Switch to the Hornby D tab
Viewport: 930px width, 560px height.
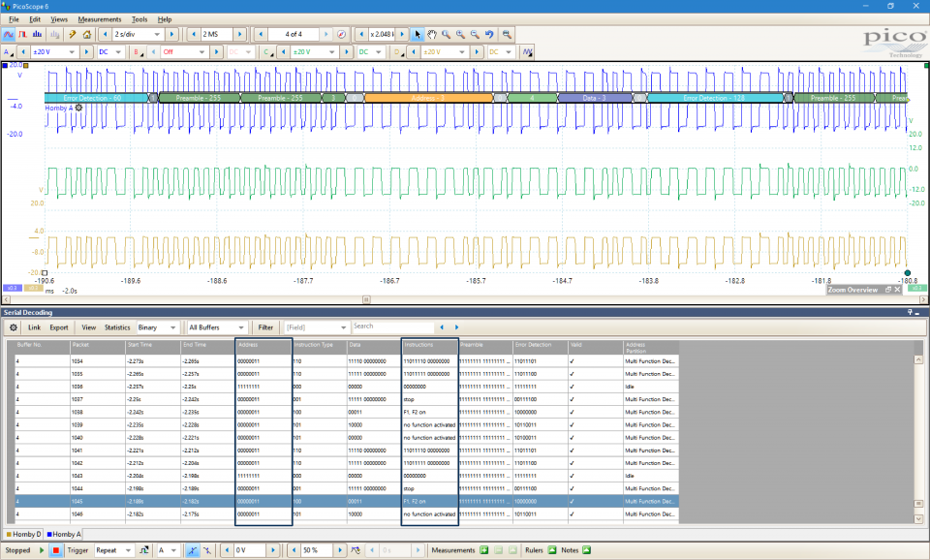pos(24,534)
